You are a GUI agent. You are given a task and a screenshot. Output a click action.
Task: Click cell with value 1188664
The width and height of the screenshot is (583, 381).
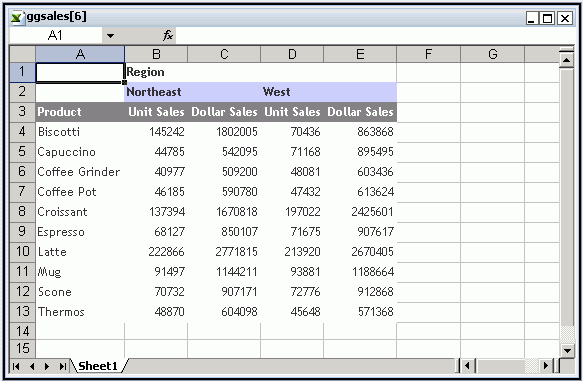(360, 272)
